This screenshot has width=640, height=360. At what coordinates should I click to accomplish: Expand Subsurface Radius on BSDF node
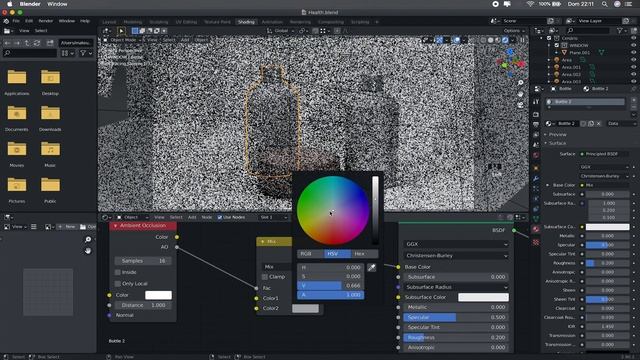(x=456, y=287)
